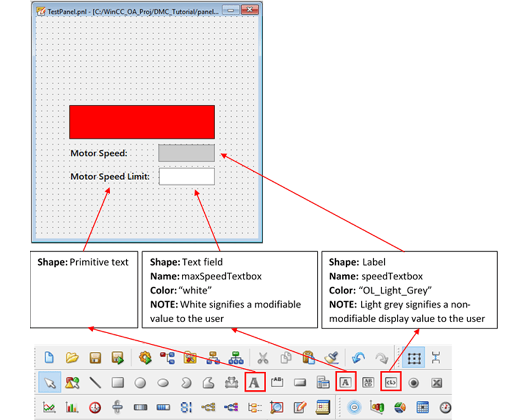This screenshot has height=420, width=528.
Task: Create a new panel with the blank page icon
Action: tap(49, 357)
